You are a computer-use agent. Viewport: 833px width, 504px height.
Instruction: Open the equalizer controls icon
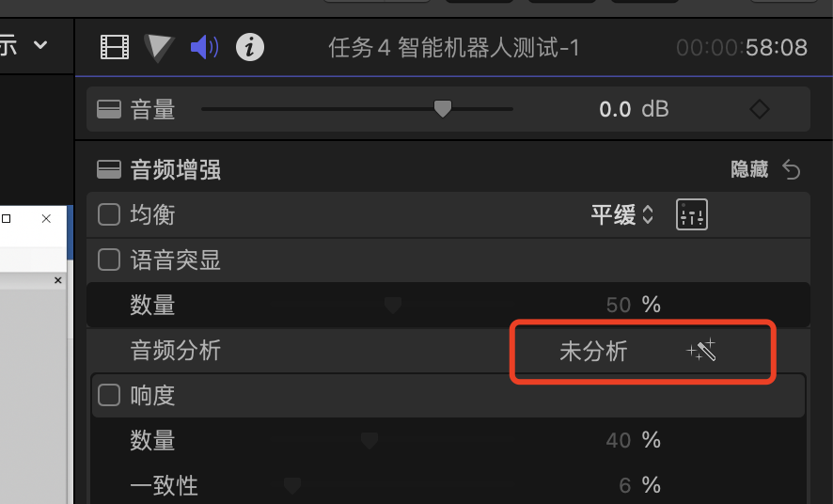point(692,214)
